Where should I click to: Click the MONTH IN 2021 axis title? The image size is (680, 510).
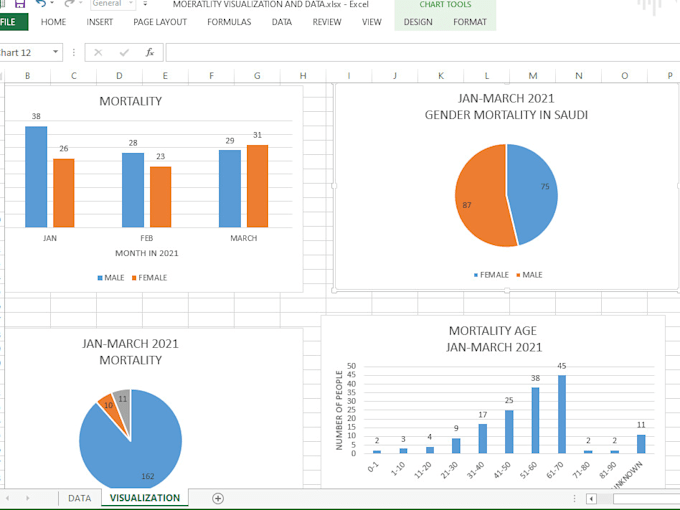pos(147,253)
